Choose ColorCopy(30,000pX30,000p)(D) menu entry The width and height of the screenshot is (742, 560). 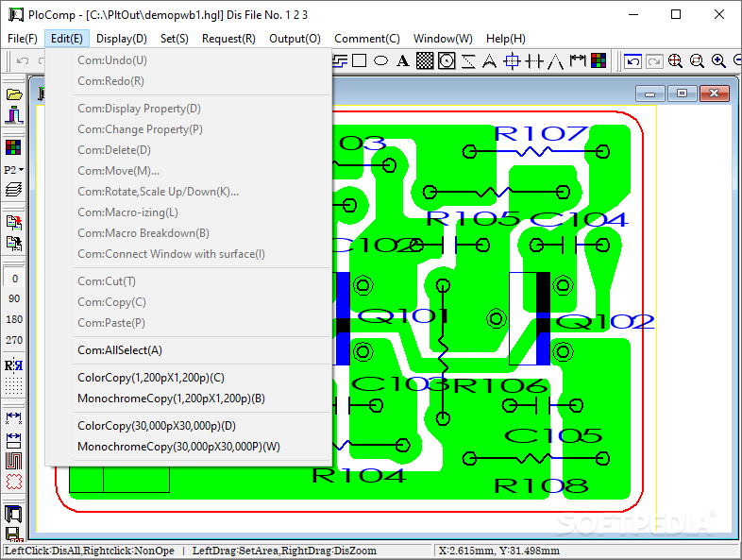click(x=189, y=426)
